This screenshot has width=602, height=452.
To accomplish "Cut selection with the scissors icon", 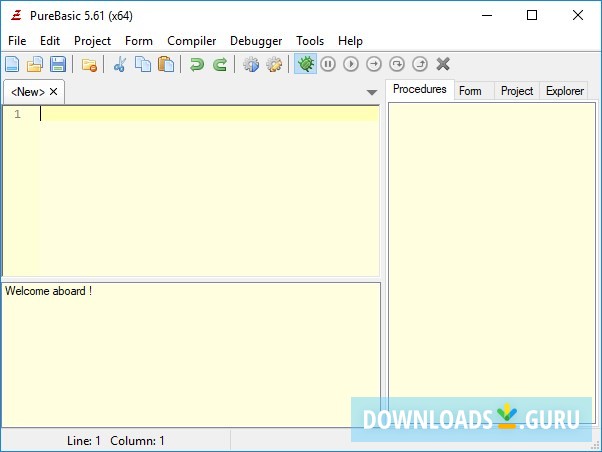I will [x=120, y=64].
